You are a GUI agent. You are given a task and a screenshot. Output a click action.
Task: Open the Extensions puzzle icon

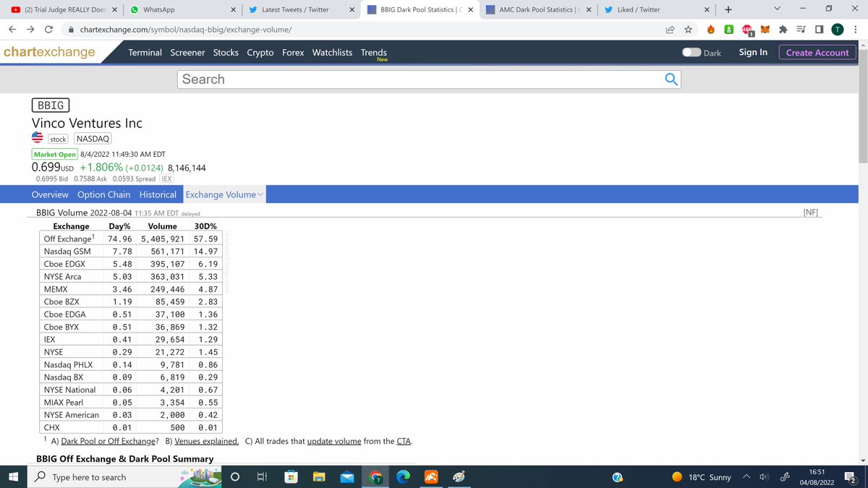783,30
